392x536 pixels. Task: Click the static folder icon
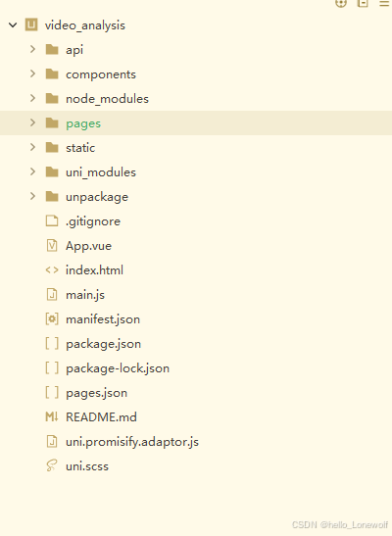tap(52, 147)
